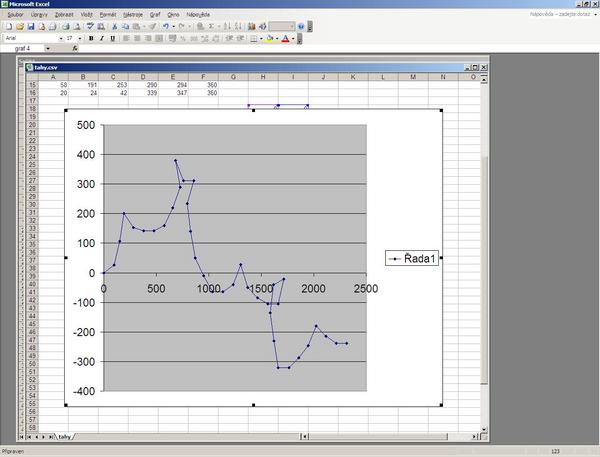
Task: Open the Úpravy menu
Action: (39, 15)
